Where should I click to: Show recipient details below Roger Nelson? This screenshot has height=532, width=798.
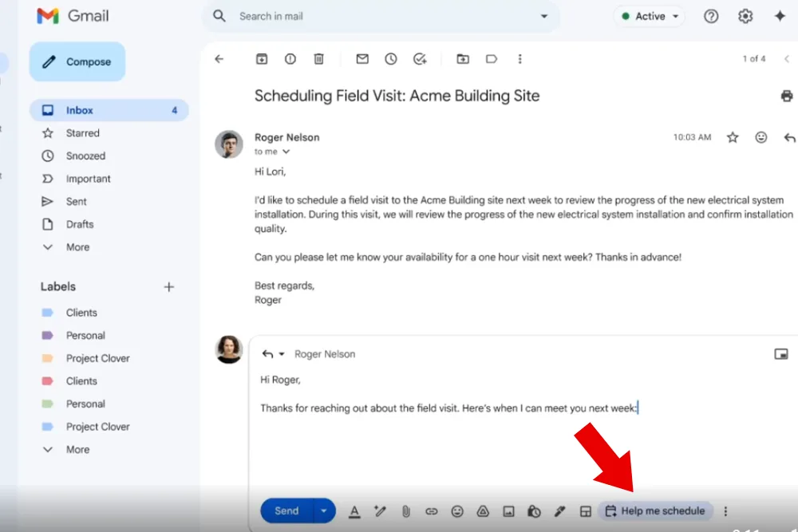click(x=286, y=152)
